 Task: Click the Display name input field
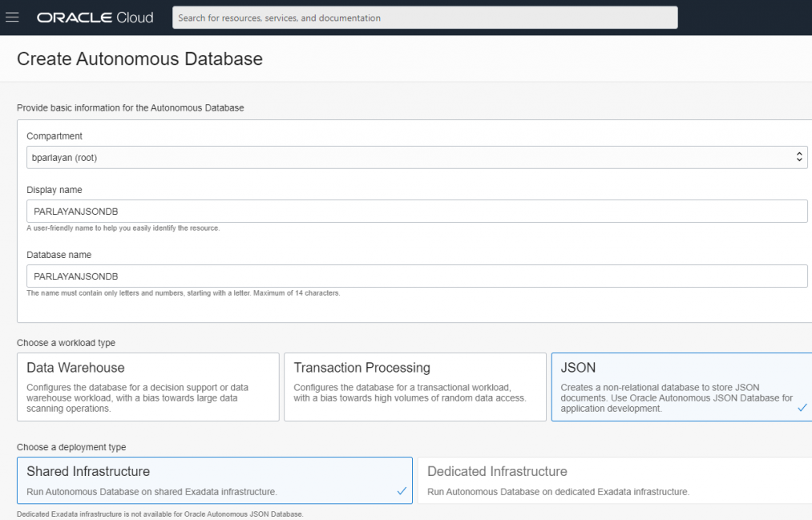(x=417, y=211)
